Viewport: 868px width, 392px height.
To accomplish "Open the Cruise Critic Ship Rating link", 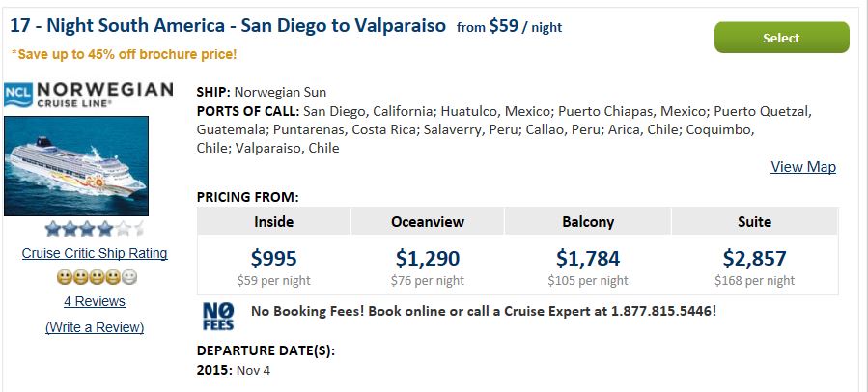I will click(x=95, y=253).
